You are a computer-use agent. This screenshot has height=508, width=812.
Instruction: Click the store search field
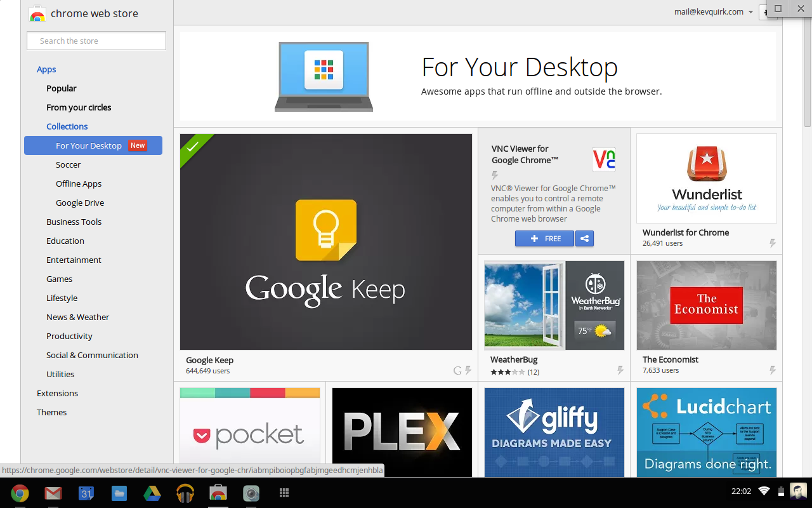pos(96,41)
